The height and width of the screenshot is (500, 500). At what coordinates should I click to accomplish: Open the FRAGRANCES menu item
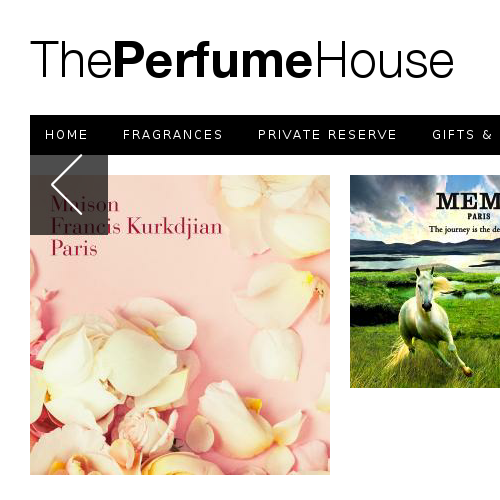click(x=173, y=135)
